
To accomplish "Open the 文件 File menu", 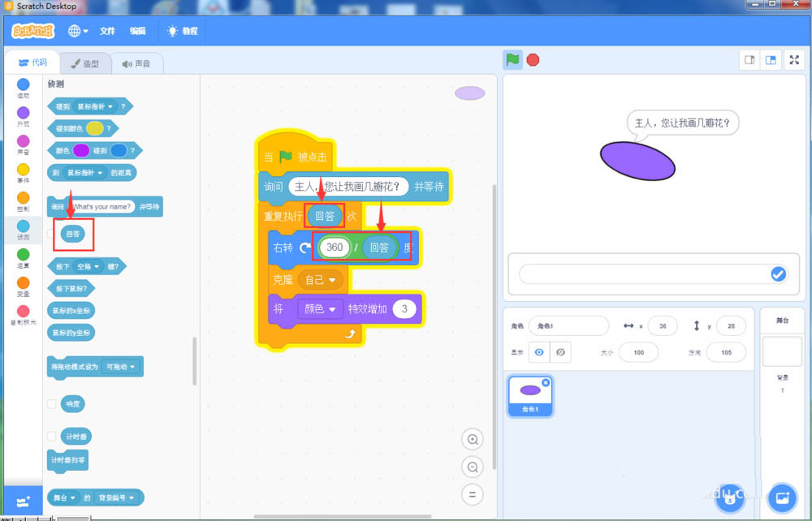I will point(108,31).
